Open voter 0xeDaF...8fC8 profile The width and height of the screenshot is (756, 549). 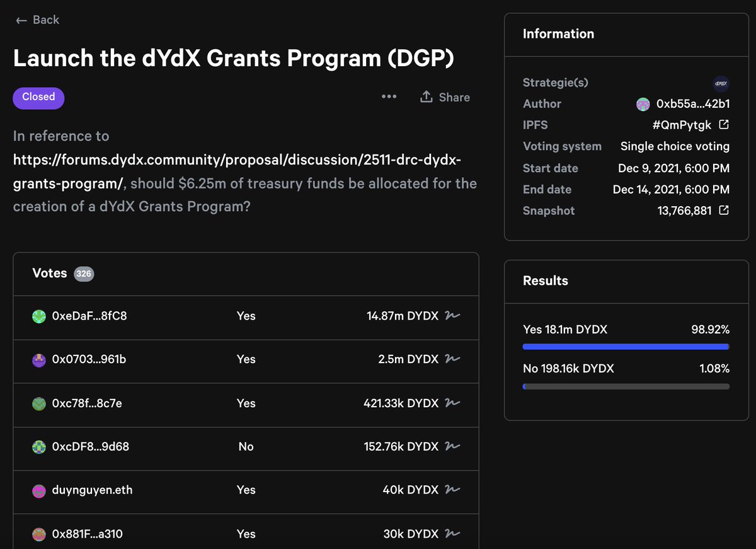pyautogui.click(x=89, y=316)
